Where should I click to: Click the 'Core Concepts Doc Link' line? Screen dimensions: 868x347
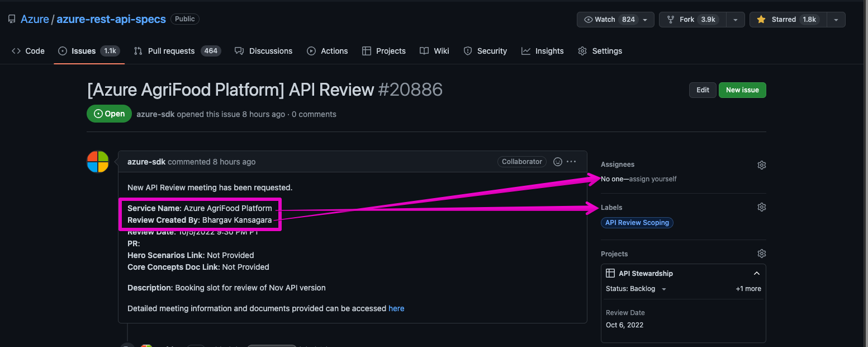(x=198, y=267)
